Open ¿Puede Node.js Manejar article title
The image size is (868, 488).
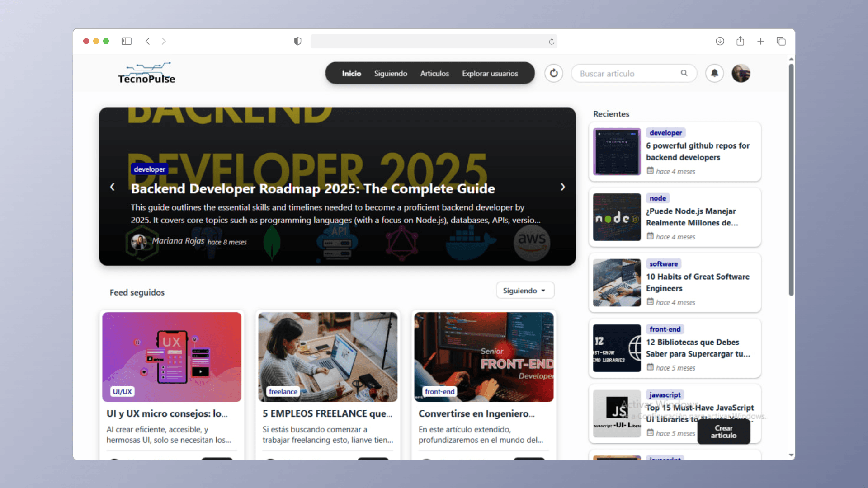[x=692, y=217]
